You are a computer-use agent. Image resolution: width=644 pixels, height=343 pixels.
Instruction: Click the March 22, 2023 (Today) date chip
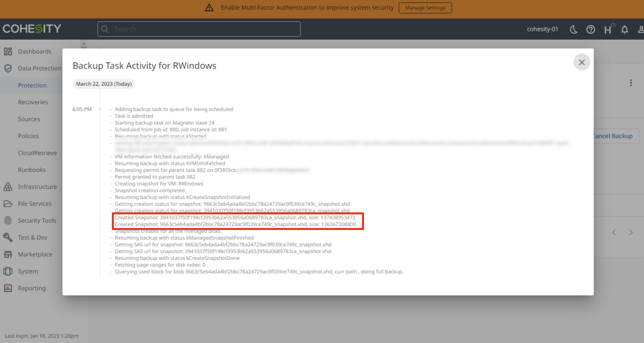click(104, 84)
